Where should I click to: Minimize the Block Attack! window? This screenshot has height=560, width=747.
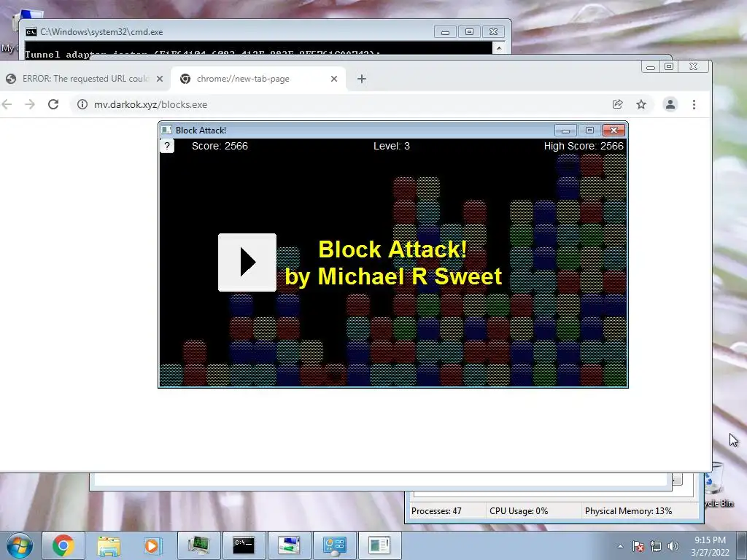coord(565,130)
